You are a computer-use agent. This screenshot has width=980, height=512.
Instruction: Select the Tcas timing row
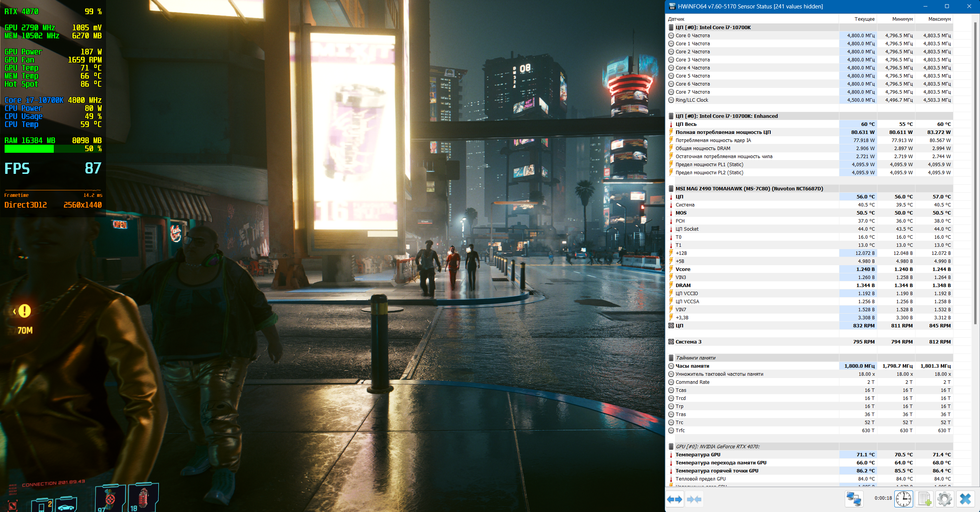[x=809, y=390]
